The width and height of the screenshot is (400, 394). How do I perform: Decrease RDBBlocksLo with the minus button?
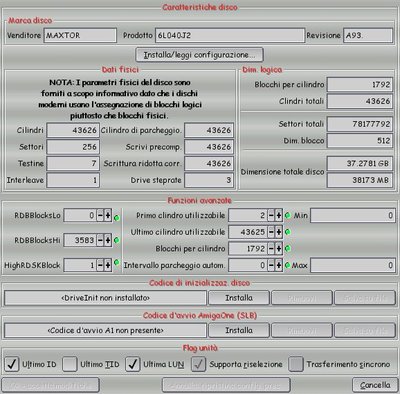[100, 216]
